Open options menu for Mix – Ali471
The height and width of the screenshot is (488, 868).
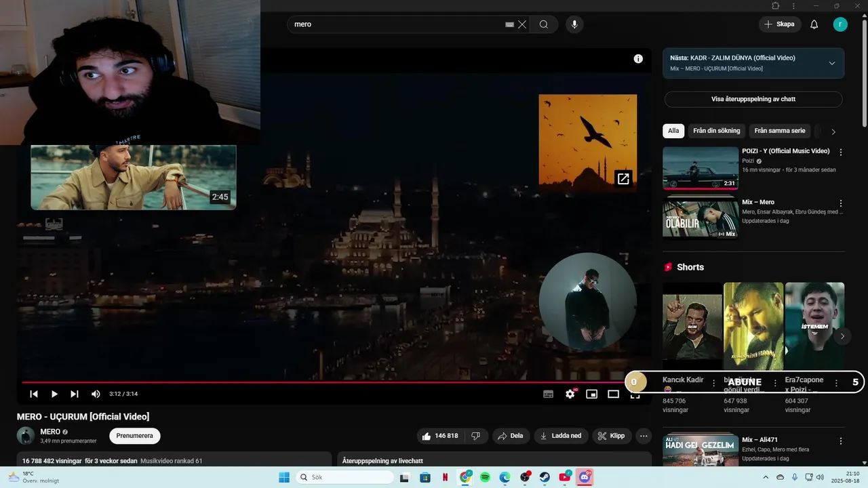tap(841, 441)
